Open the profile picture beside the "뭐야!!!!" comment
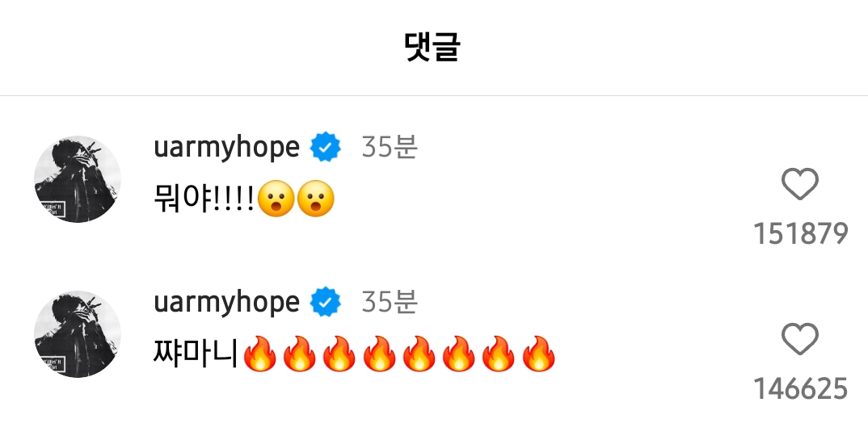The width and height of the screenshot is (868, 440). [x=78, y=179]
